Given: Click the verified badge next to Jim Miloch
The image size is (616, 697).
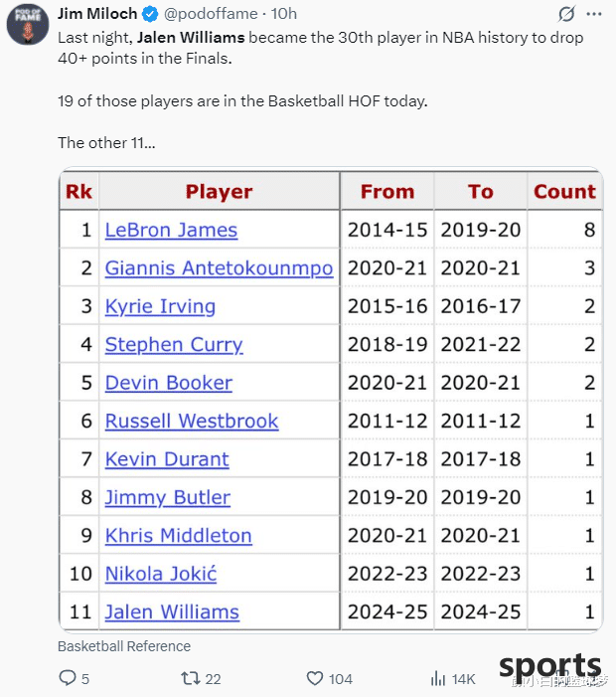Looking at the screenshot, I should click(x=150, y=14).
